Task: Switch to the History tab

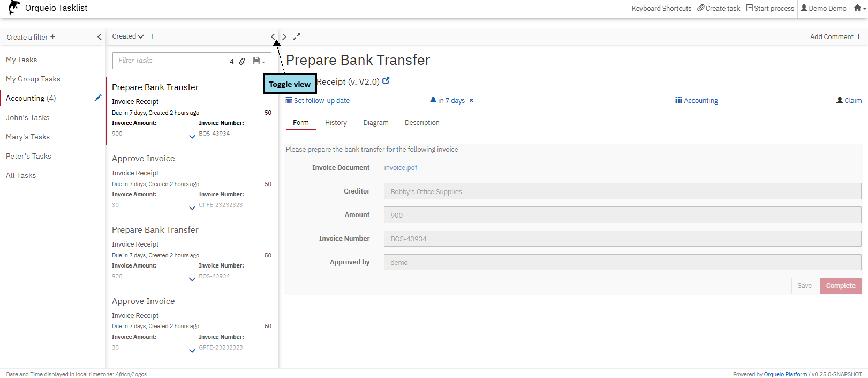Action: click(x=336, y=123)
